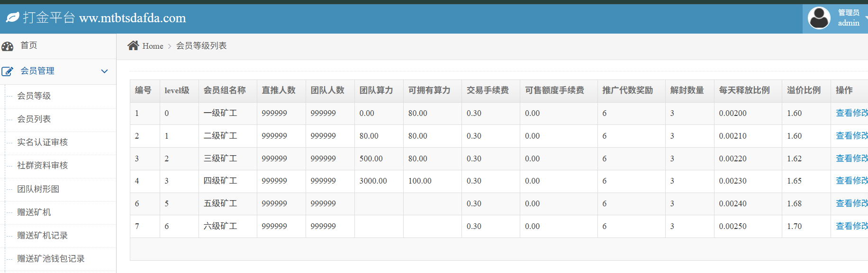868x273 pixels.
Task: Click premium ratio value 1.70
Action: pos(795,226)
